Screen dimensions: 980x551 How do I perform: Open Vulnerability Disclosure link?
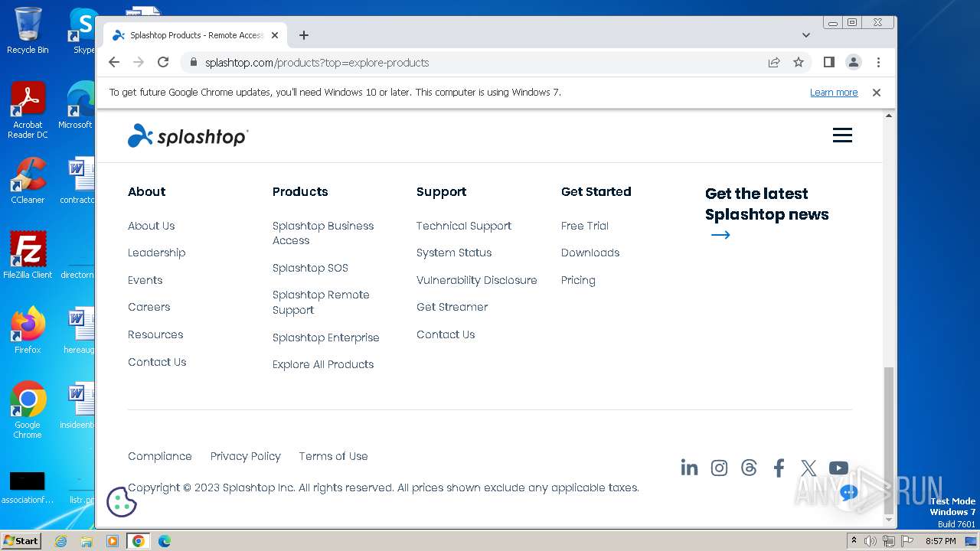[x=477, y=280]
